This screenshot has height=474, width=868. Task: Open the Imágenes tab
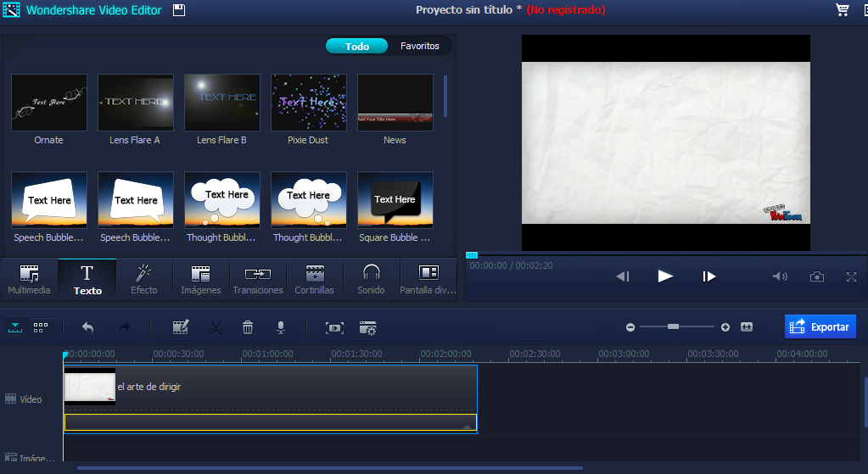click(201, 279)
